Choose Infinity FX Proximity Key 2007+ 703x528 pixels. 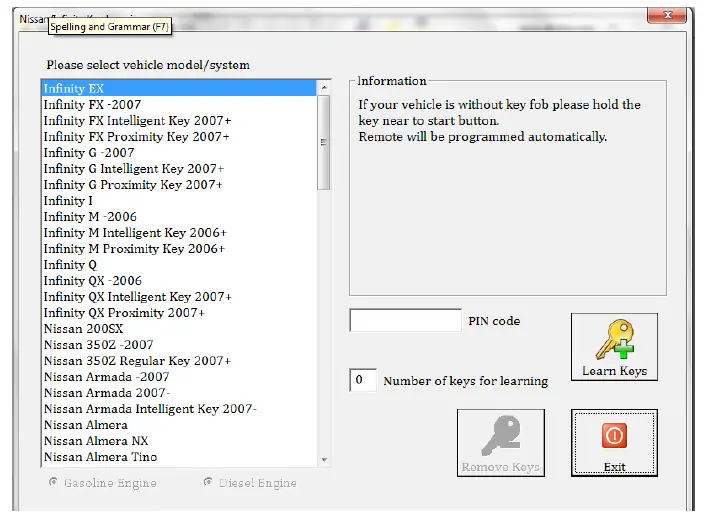pyautogui.click(x=179, y=136)
